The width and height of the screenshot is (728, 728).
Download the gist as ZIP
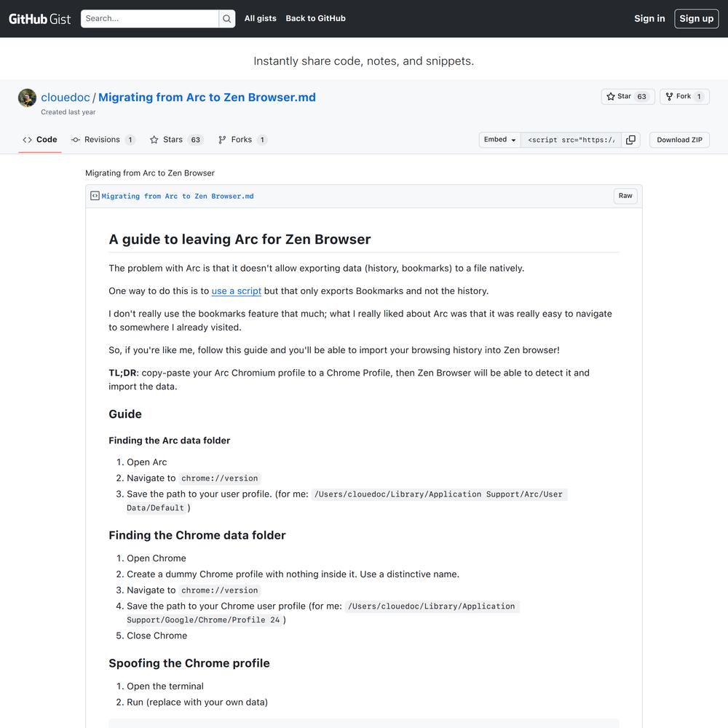click(679, 140)
